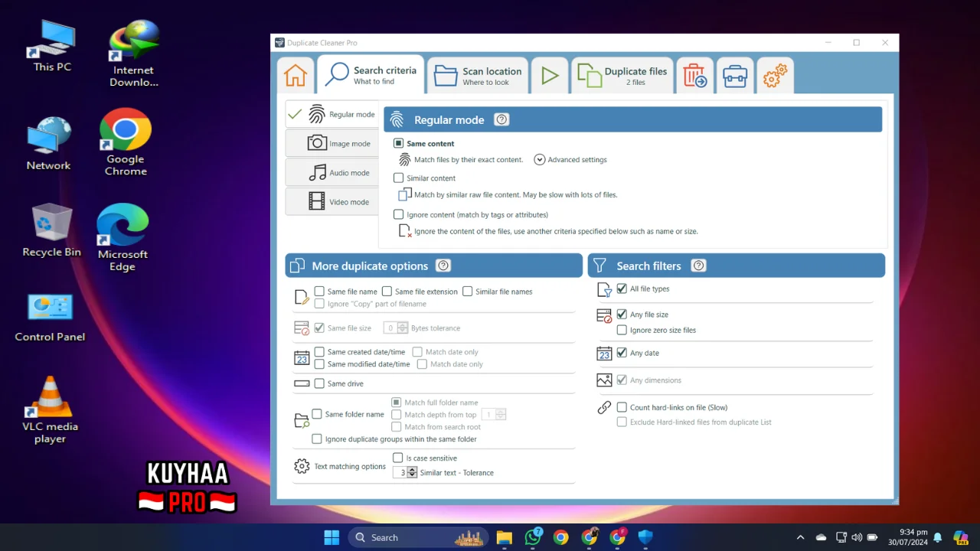Click the hard-links chain icon
This screenshot has height=551, width=980.
(604, 408)
